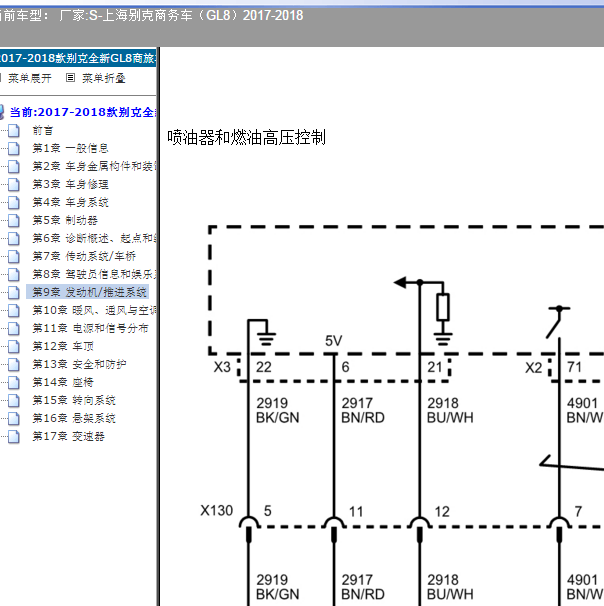Screen dimensions: 604x606
Task: Click the 菜单折叠 collapse menu button
Action: [103, 78]
